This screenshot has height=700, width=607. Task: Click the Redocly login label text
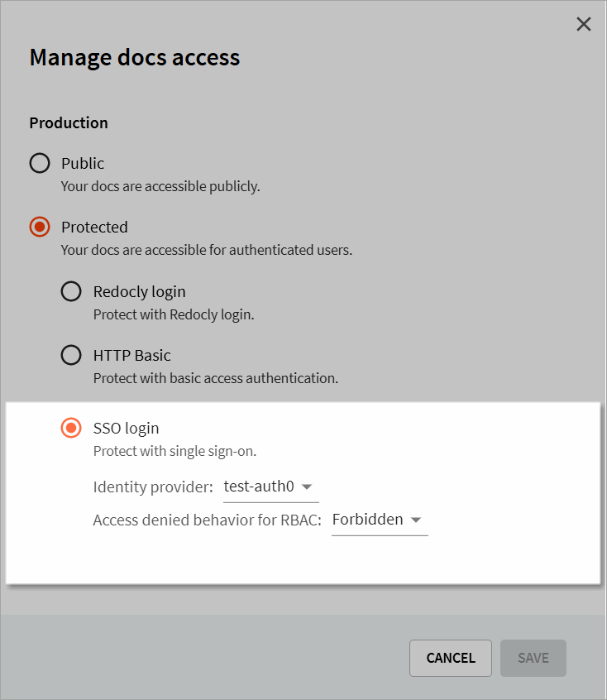(x=139, y=292)
